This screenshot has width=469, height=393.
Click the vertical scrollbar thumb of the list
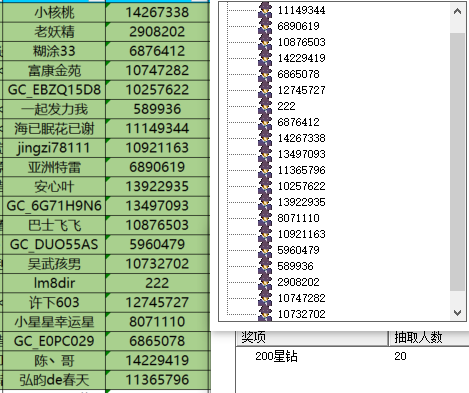coord(457,162)
